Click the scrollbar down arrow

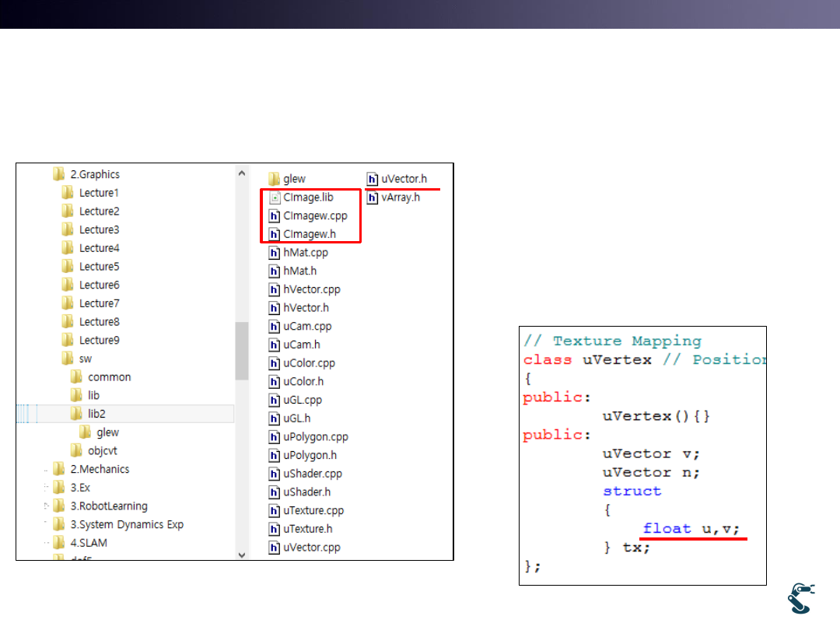(x=241, y=554)
